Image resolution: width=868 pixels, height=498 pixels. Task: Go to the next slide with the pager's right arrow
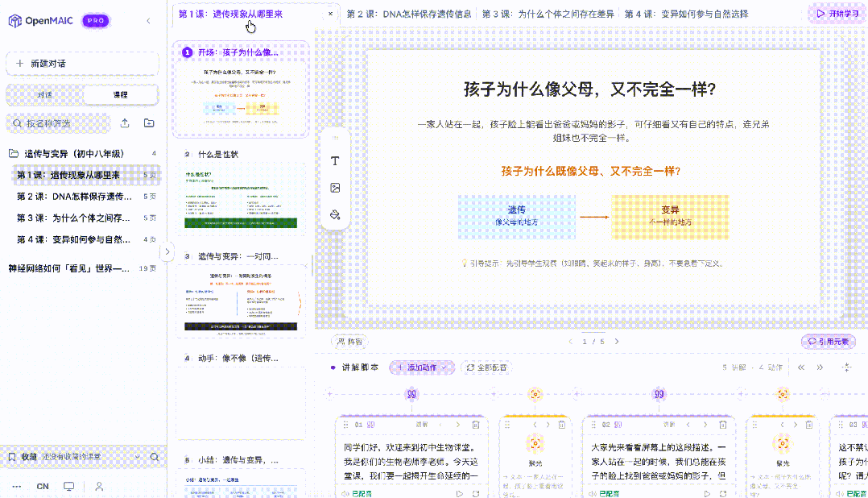tap(616, 342)
